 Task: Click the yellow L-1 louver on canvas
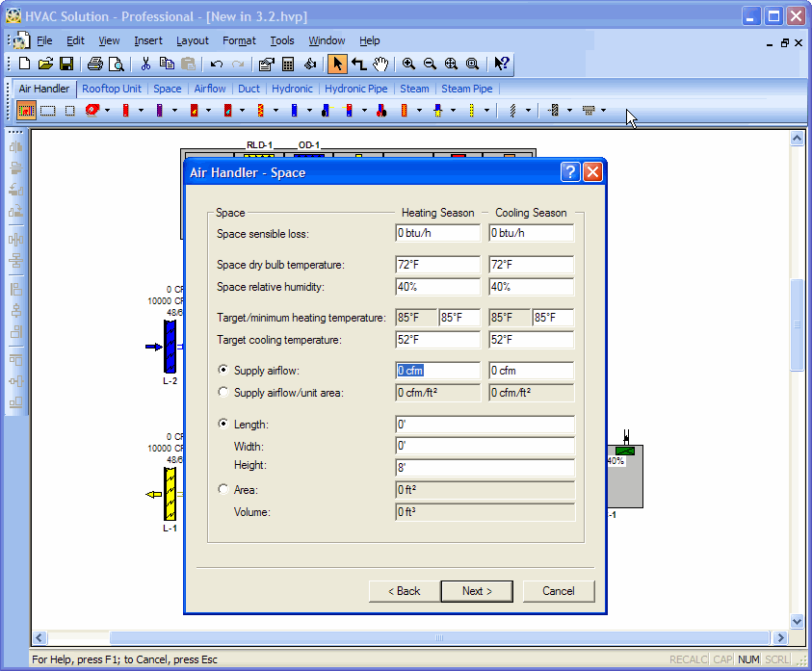(x=170, y=494)
